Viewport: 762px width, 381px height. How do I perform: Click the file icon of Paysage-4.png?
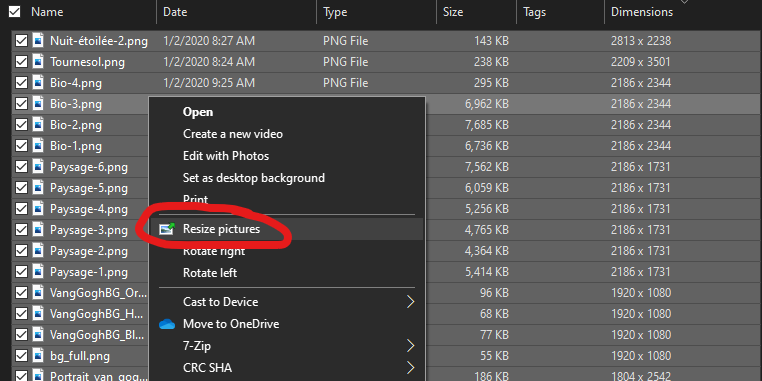38,209
